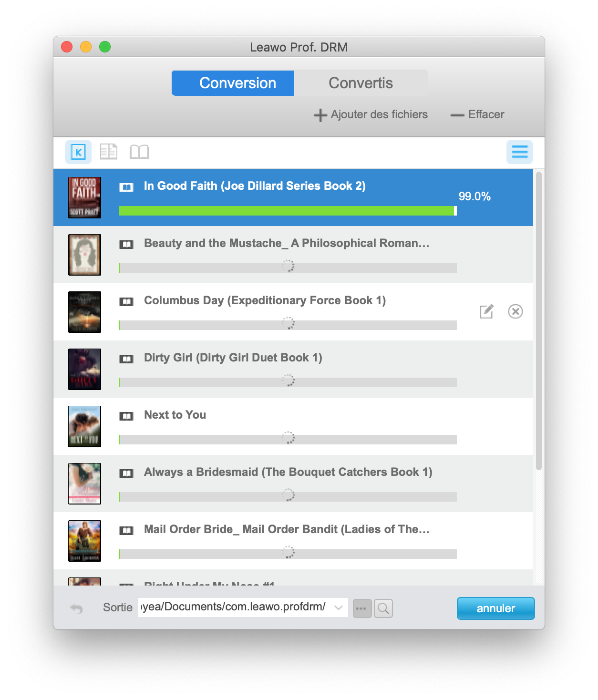Screen dimensions: 598x700
Task: Click the back arrow icon near Sortie
Action: 76,608
